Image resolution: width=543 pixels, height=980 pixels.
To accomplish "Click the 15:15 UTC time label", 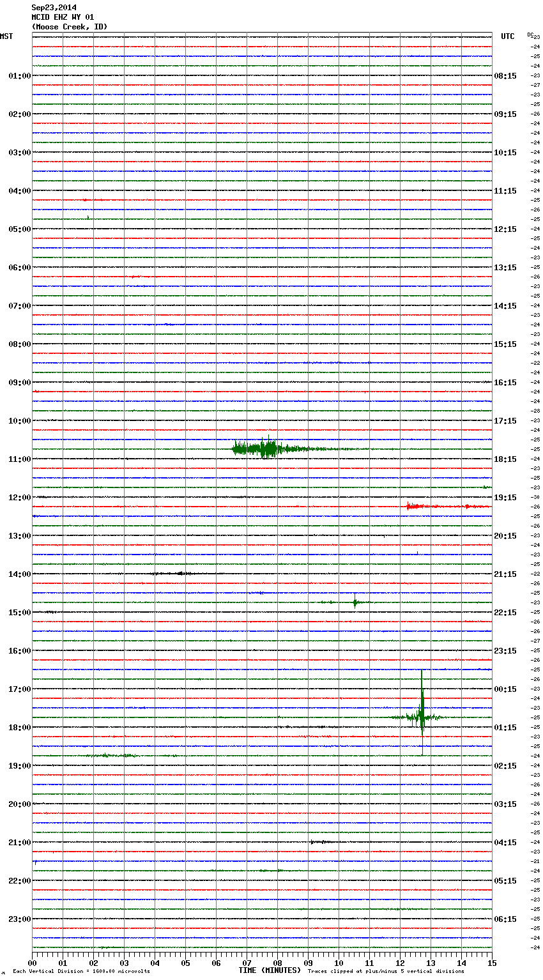I will [505, 344].
